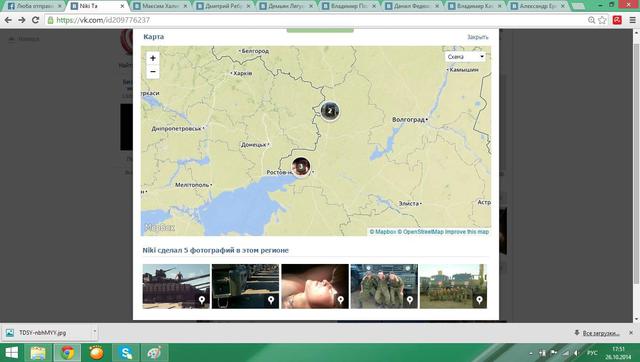Click the Mapbox attribution link
This screenshot has width=640, height=362.
[x=382, y=232]
